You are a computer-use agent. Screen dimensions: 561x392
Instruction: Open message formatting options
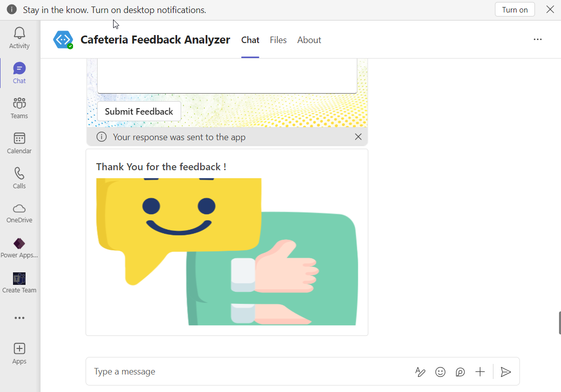pyautogui.click(x=420, y=371)
